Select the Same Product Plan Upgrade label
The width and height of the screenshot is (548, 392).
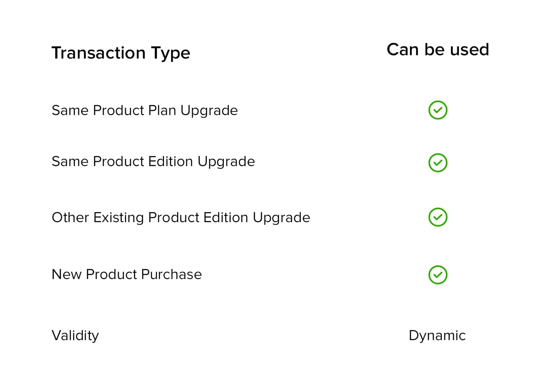[x=145, y=111]
